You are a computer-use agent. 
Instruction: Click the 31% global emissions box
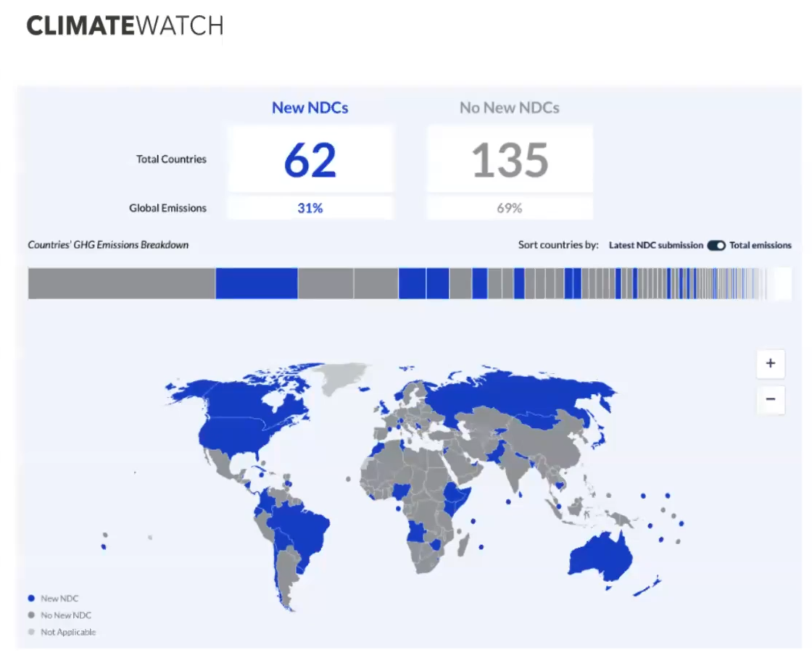310,208
